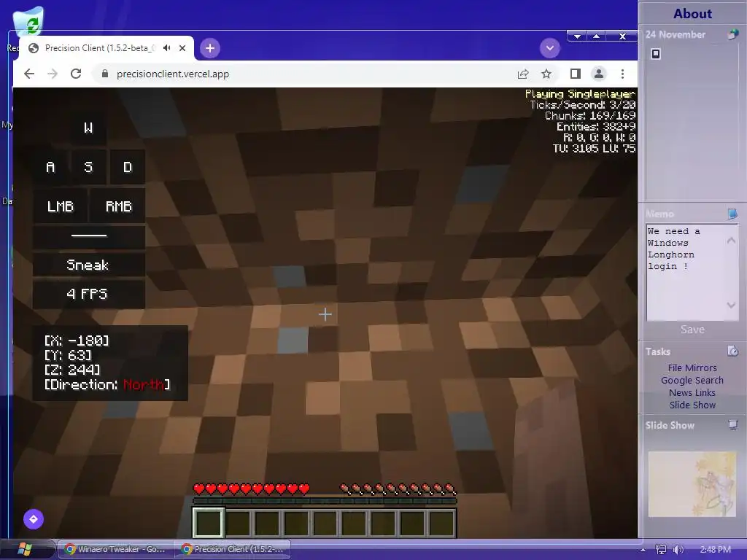This screenshot has height=560, width=747.
Task: Open a new tab with plus button
Action: 209,48
